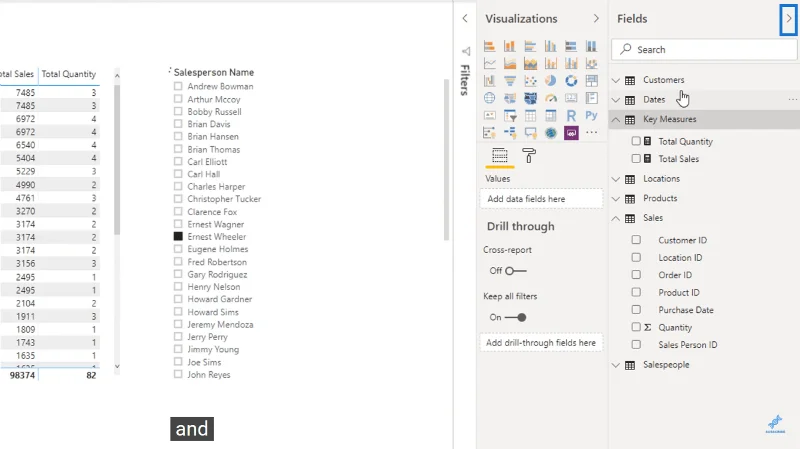Click table scrollbar up arrow

pyautogui.click(x=117, y=76)
